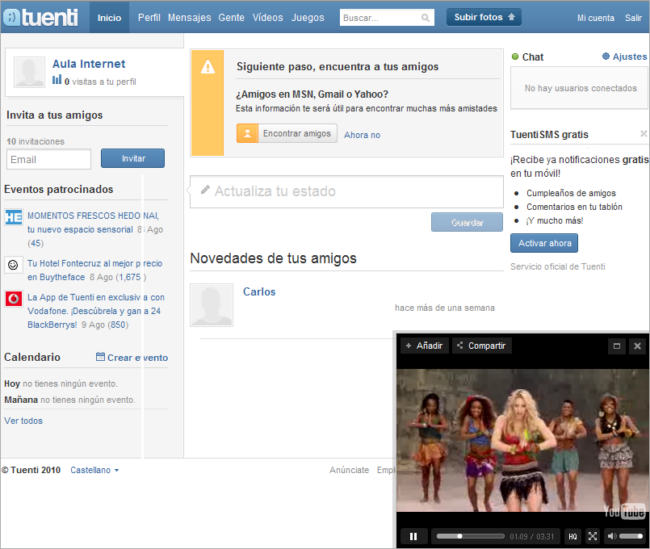Screen dimensions: 650x549
Task: Click the profile visits bar chart icon
Action: coord(57,80)
